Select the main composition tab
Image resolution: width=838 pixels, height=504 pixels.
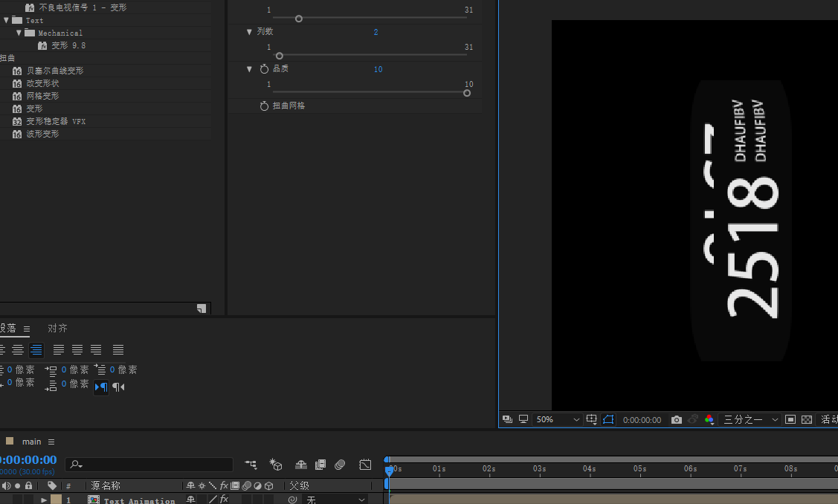(x=31, y=442)
